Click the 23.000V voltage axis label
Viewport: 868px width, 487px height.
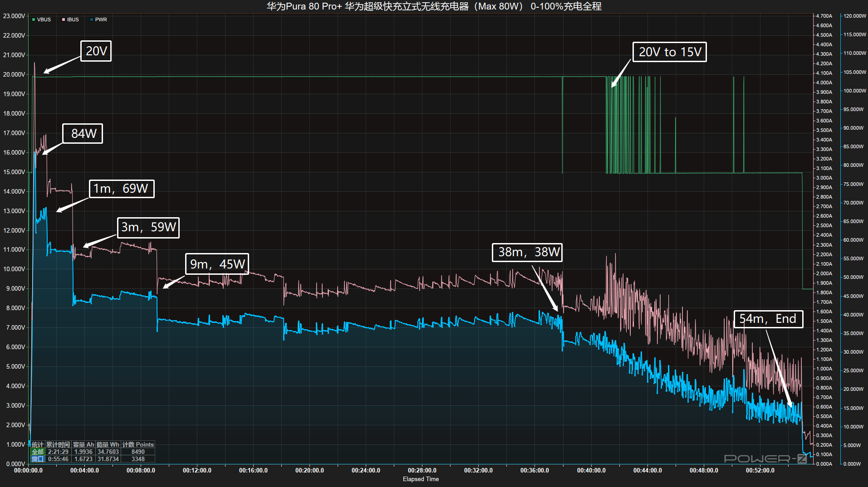[x=14, y=16]
